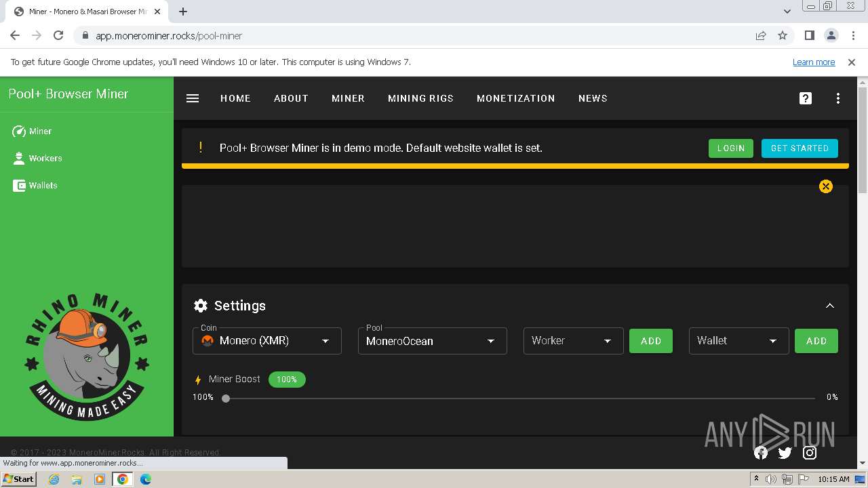The image size is (868, 488).
Task: Click the site lock icon in address bar
Action: pyautogui.click(x=85, y=36)
